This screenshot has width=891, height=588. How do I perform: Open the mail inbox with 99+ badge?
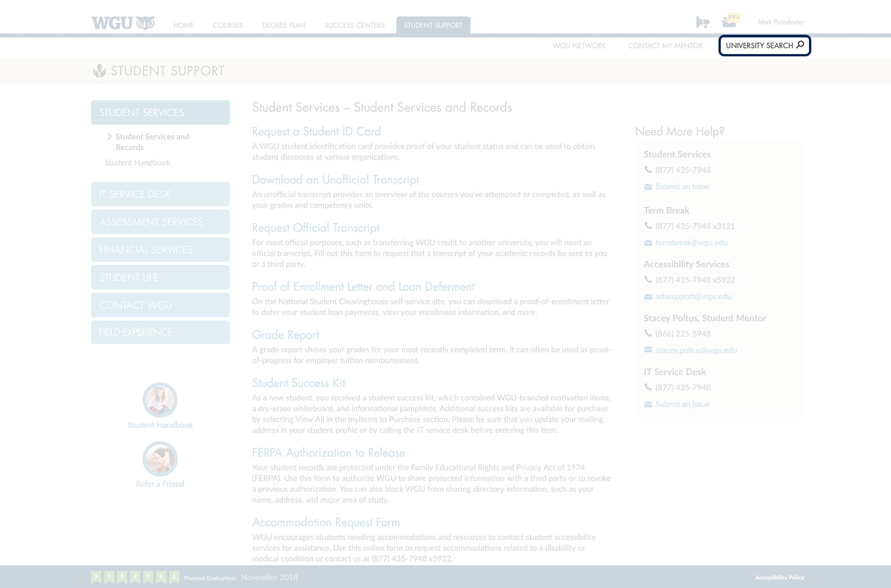pos(730,22)
